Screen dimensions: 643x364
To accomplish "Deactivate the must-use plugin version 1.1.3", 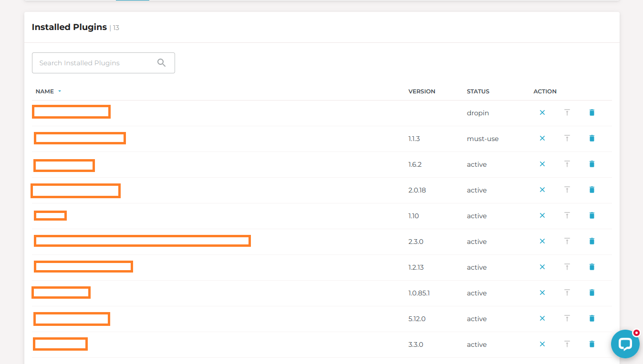I will [x=542, y=138].
